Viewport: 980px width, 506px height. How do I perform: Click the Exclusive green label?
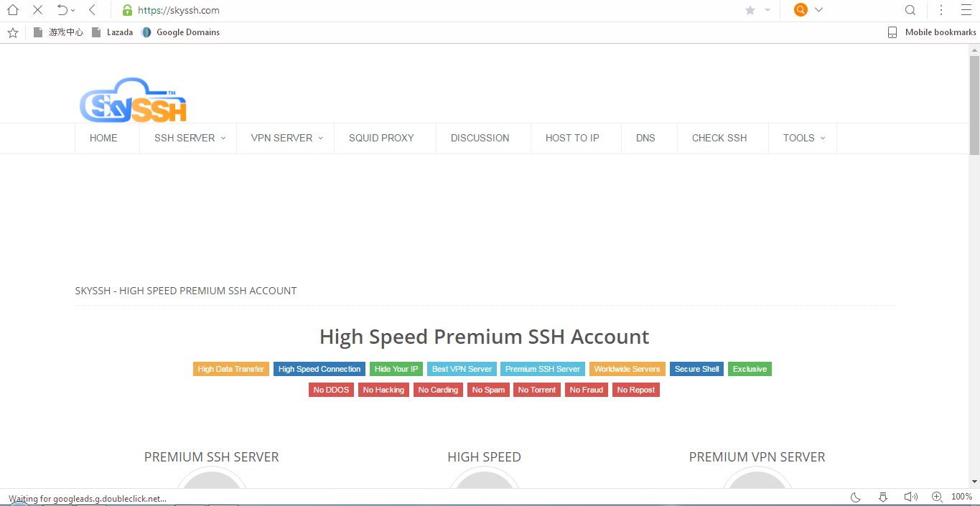pos(750,369)
